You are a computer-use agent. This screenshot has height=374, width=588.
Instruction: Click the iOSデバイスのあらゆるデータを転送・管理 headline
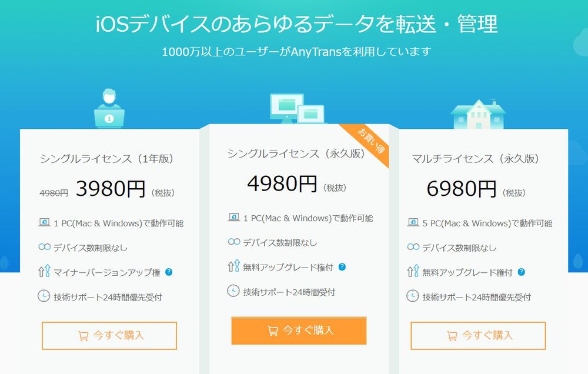297,24
